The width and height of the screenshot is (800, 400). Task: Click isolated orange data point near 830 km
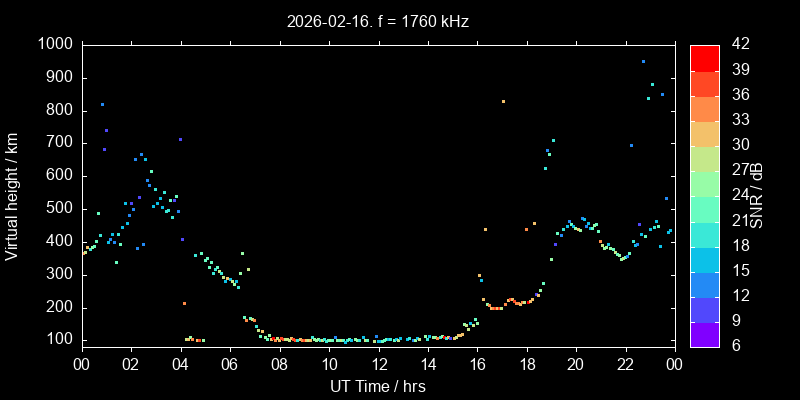(503, 101)
